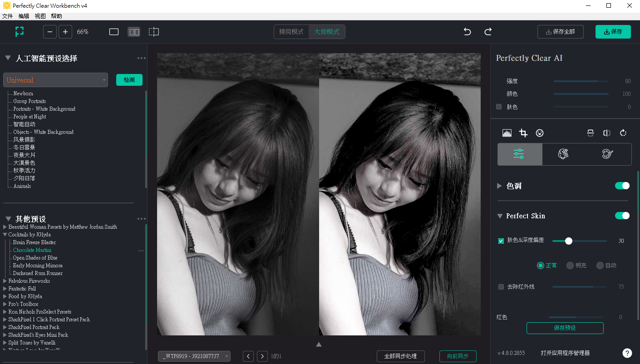Expand the 色调 section
Image resolution: width=640 pixels, height=364 pixels.
(500, 186)
